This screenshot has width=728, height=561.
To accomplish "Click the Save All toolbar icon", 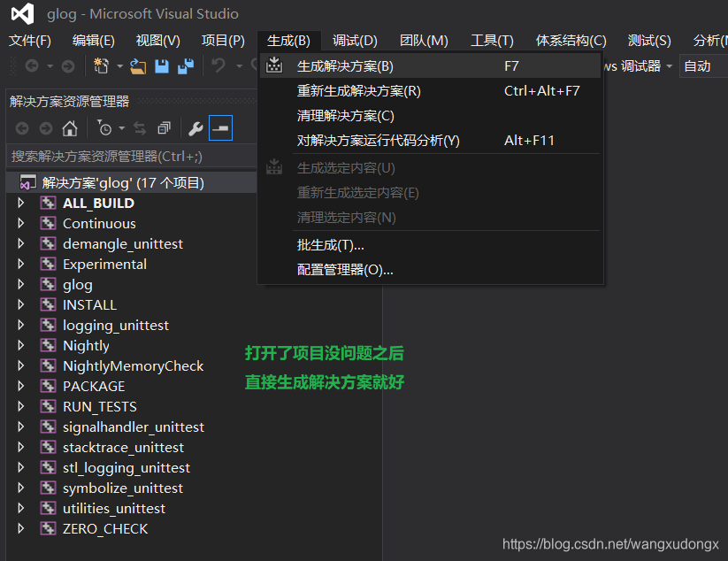I will tap(186, 66).
